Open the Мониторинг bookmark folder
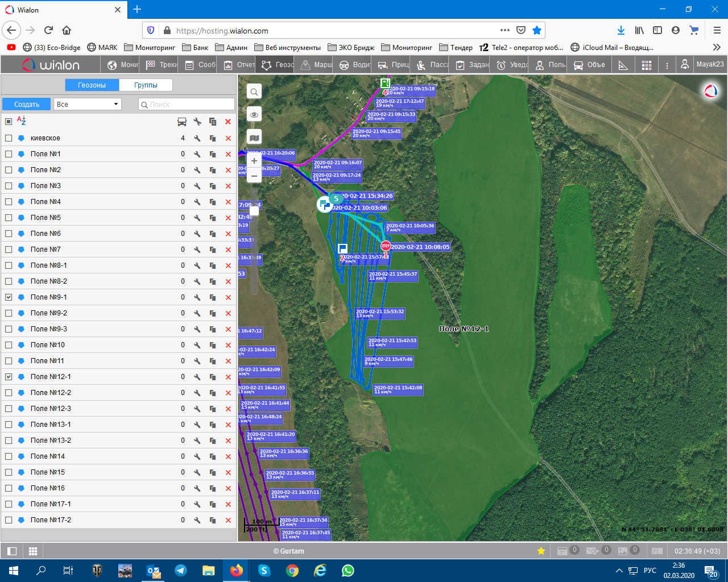The image size is (728, 582). tap(150, 47)
